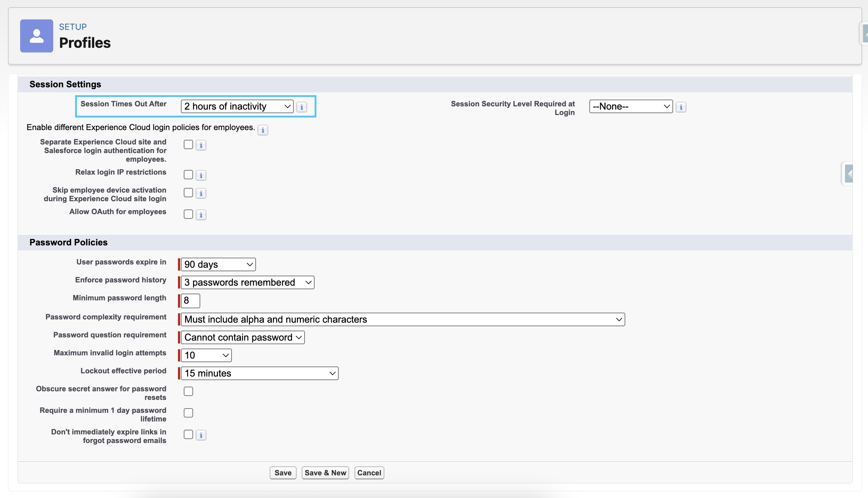Click the Minimum password length field
This screenshot has width=868, height=498.
pos(190,301)
